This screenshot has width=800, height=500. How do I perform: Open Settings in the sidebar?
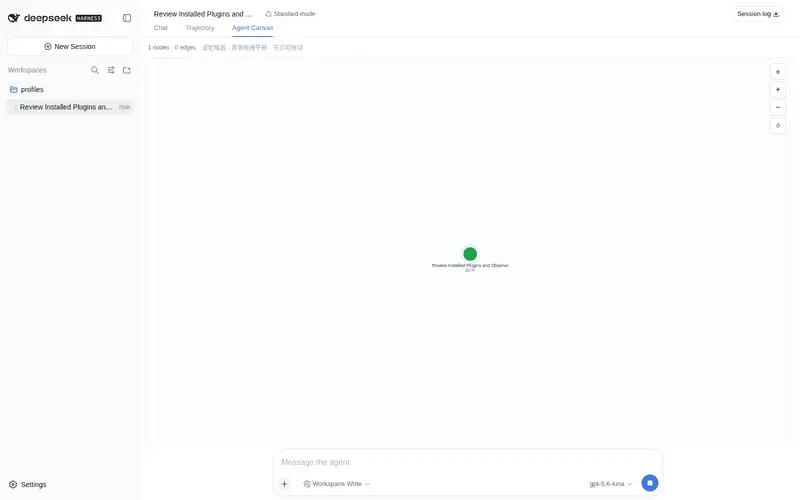coord(28,484)
